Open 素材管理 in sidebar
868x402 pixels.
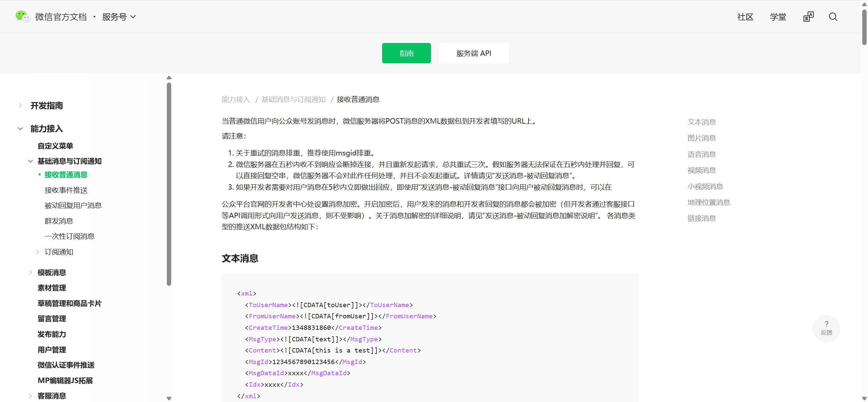pos(52,288)
